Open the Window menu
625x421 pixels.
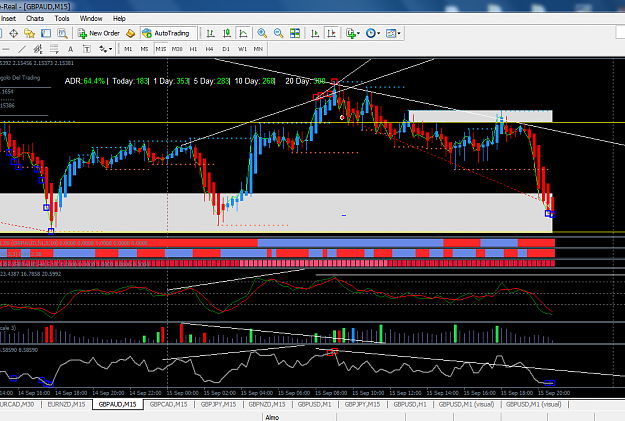[91, 18]
